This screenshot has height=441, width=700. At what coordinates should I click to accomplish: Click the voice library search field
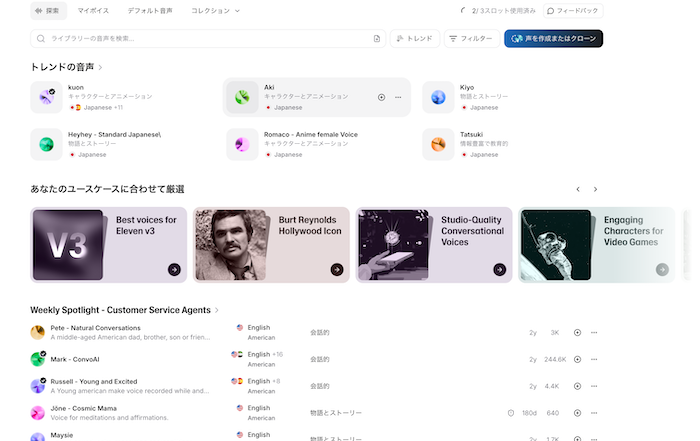coord(200,38)
